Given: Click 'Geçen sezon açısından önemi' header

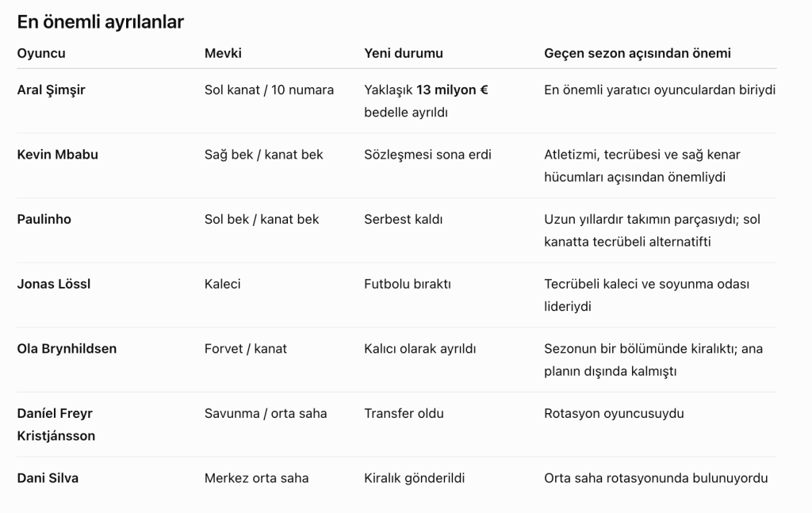Looking at the screenshot, I should [x=638, y=53].
